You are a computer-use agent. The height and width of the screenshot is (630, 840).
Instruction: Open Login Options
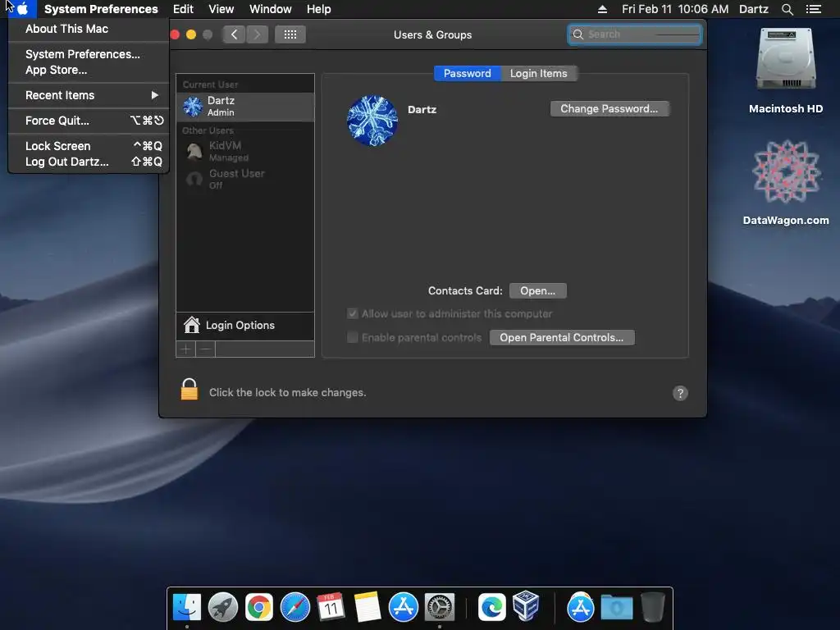(x=245, y=325)
